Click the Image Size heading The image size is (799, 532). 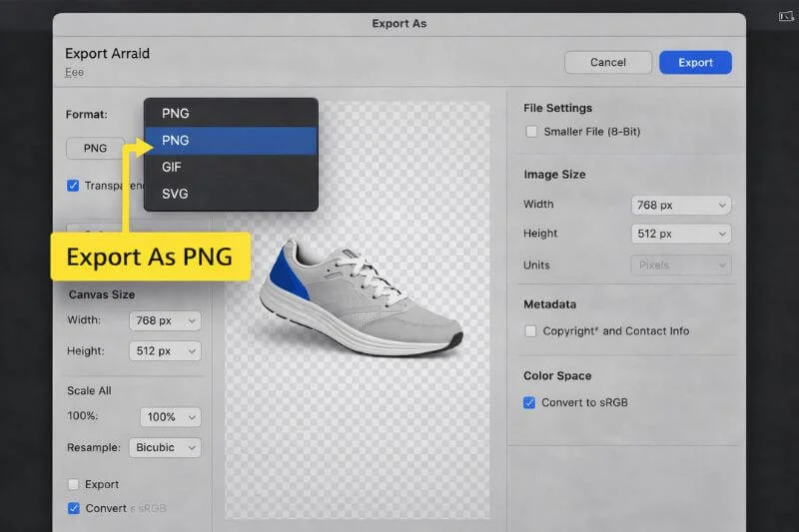pyautogui.click(x=554, y=175)
